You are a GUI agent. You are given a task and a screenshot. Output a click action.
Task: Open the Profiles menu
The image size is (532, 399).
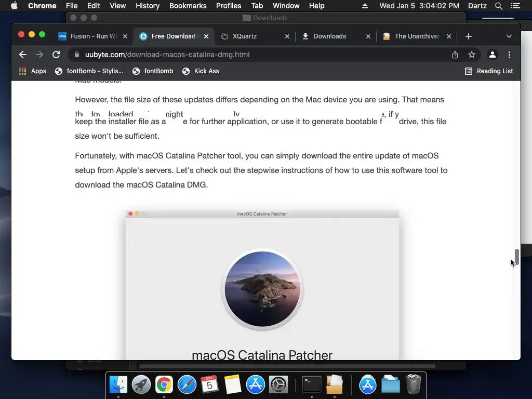pyautogui.click(x=229, y=6)
